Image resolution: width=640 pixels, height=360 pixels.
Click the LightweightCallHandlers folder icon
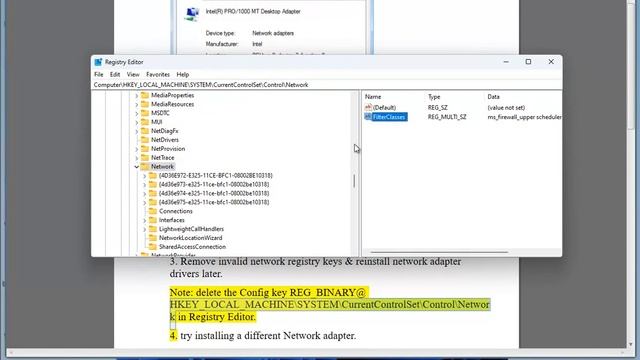coord(153,229)
